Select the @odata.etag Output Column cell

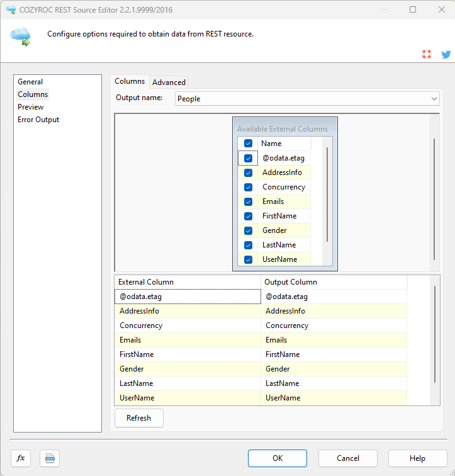click(334, 297)
